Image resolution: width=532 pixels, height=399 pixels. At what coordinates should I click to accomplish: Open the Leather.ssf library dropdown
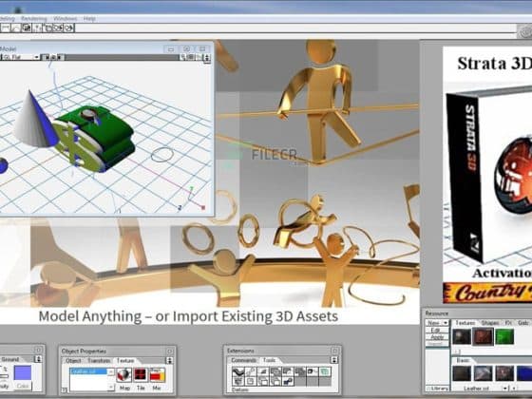point(506,389)
